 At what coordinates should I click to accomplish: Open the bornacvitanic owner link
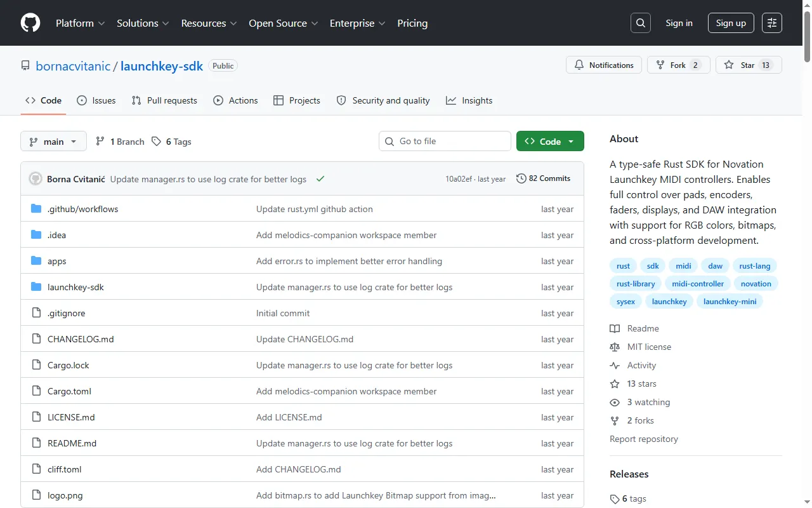(73, 66)
